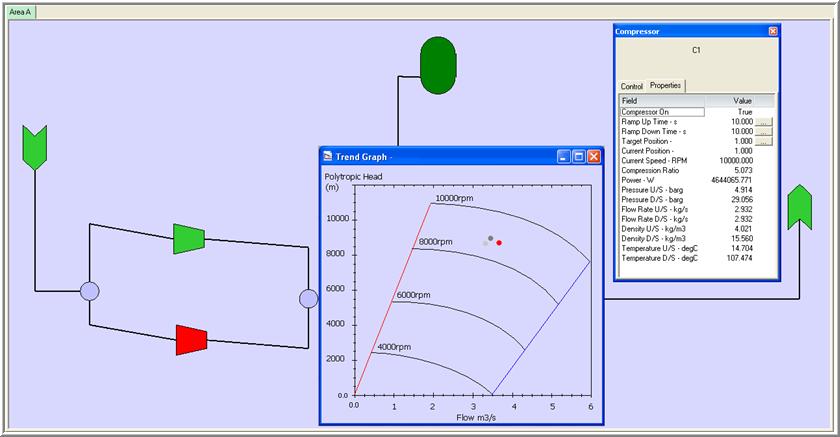Image resolution: width=840 pixels, height=437 pixels.
Task: Select the red compressor on lower branch
Action: point(191,340)
